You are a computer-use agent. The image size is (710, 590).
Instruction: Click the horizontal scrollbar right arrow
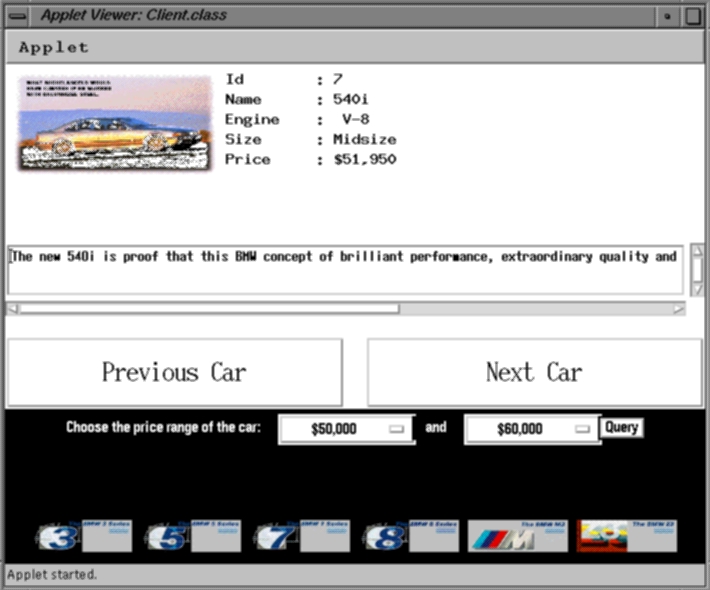678,309
